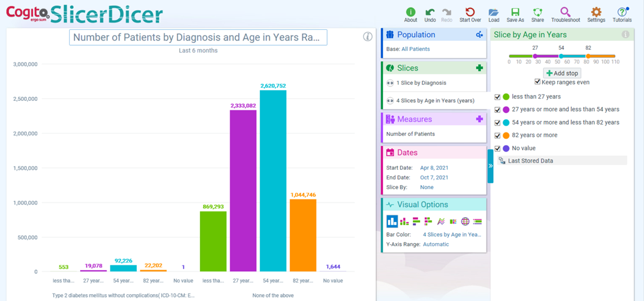
Task: Toggle the 'No value' slice checkbox
Action: [497, 148]
